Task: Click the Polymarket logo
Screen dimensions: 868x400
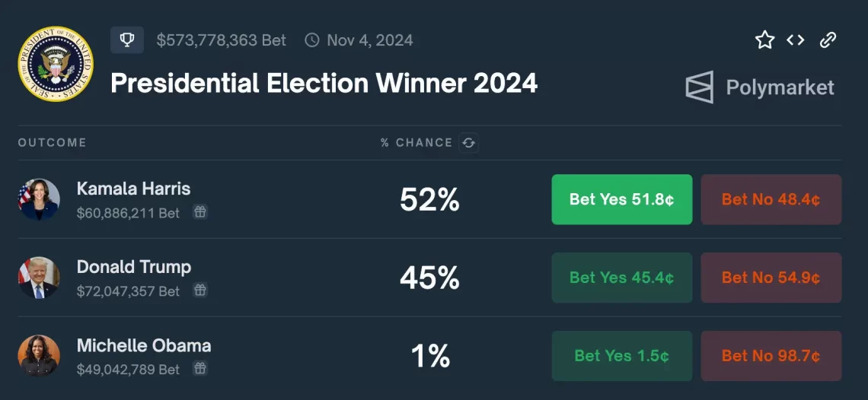Action: pos(760,87)
